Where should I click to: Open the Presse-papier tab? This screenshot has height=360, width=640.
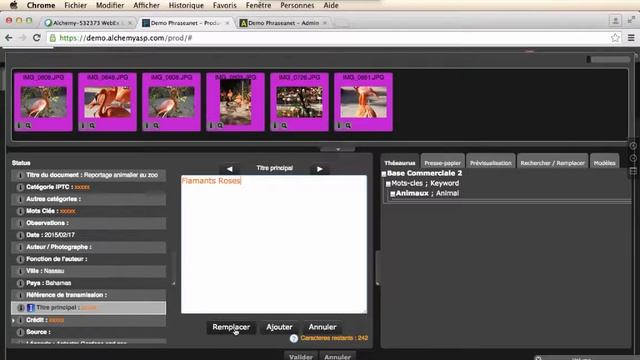pyautogui.click(x=442, y=162)
